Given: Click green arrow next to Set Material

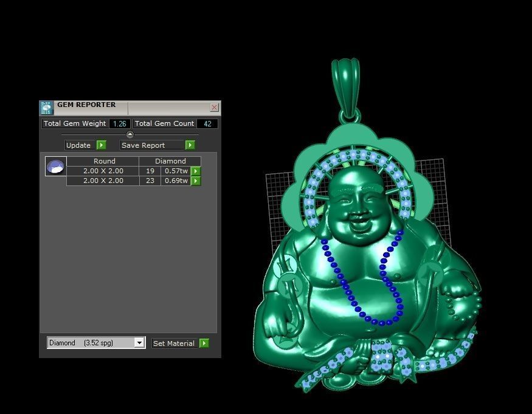Looking at the screenshot, I should [x=204, y=343].
